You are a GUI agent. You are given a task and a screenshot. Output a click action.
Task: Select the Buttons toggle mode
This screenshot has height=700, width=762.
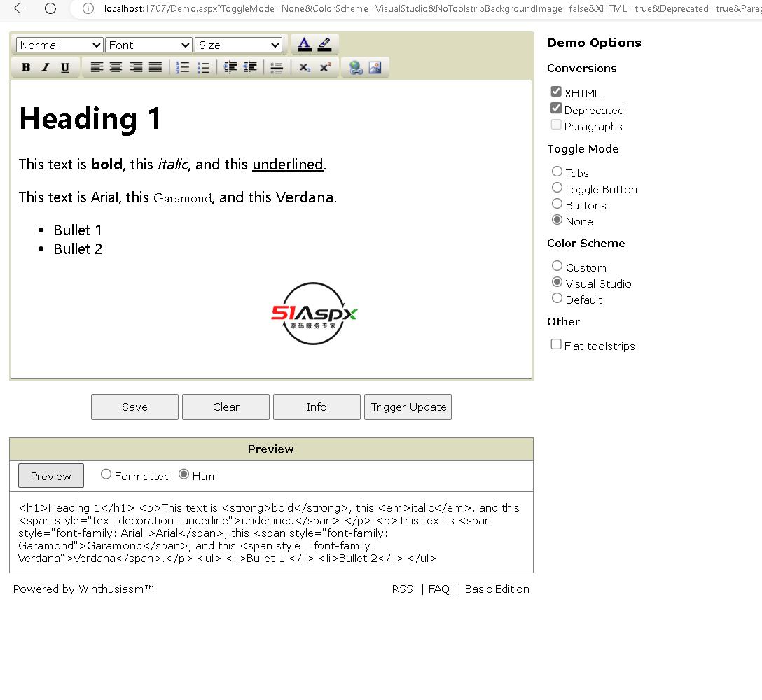pyautogui.click(x=557, y=204)
